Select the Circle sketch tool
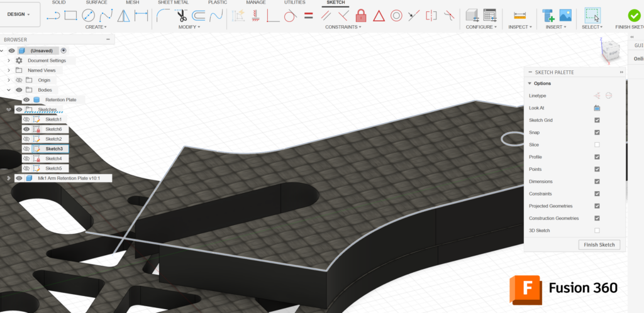Viewport: 644px width, 313px height. tap(88, 16)
